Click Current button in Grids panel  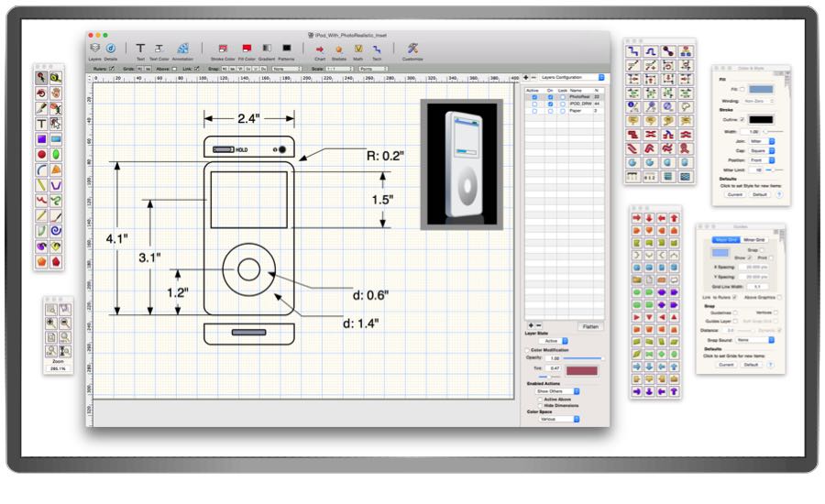click(x=726, y=365)
